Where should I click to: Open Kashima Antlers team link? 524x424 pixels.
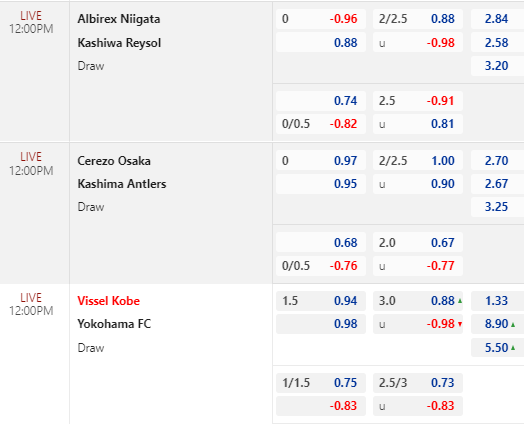[122, 184]
